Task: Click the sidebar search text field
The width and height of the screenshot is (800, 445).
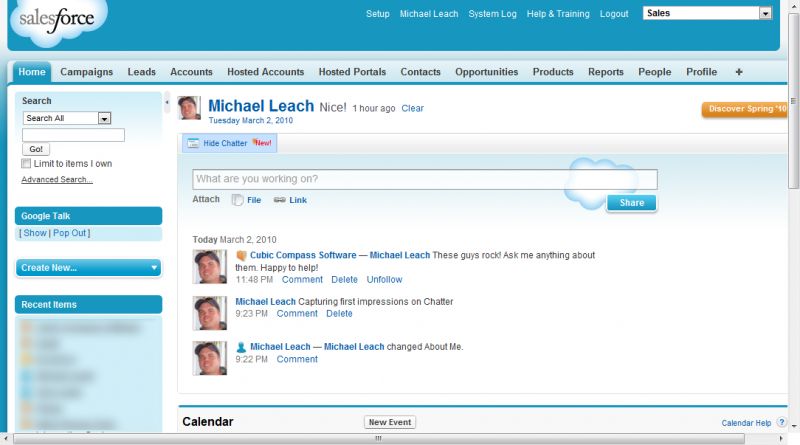Action: click(73, 135)
